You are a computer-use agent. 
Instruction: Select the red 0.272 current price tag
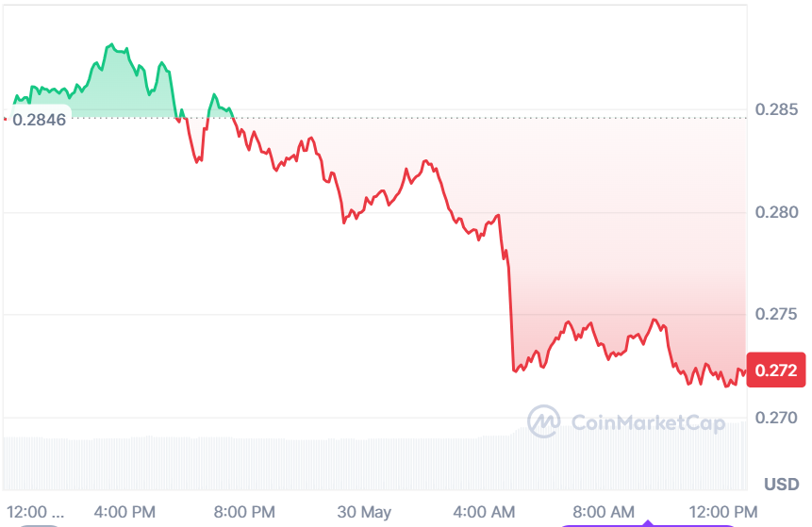[775, 371]
